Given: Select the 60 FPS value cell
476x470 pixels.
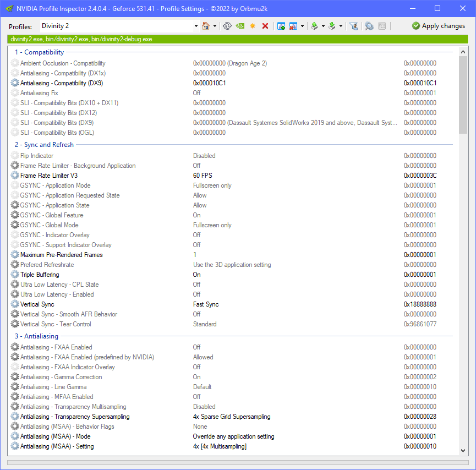Looking at the screenshot, I should point(203,176).
